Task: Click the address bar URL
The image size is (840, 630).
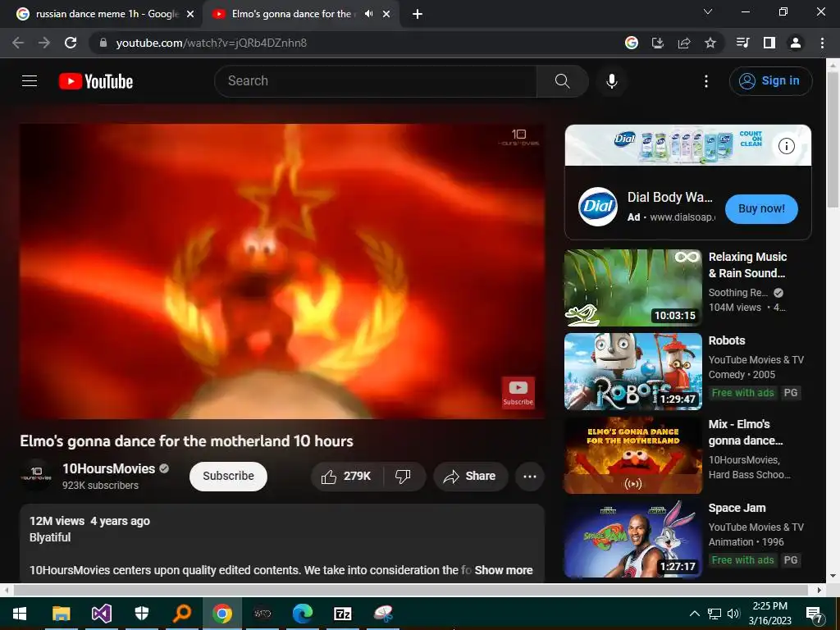Action: tap(212, 43)
